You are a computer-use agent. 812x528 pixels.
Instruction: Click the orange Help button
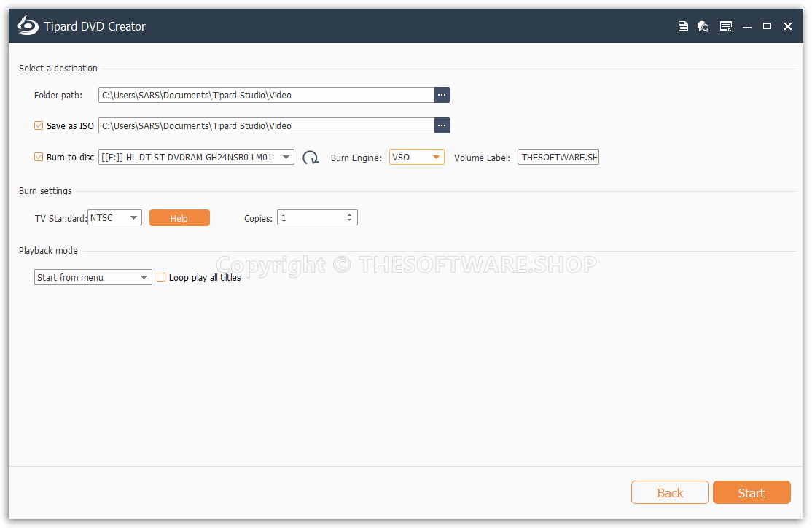pos(180,217)
